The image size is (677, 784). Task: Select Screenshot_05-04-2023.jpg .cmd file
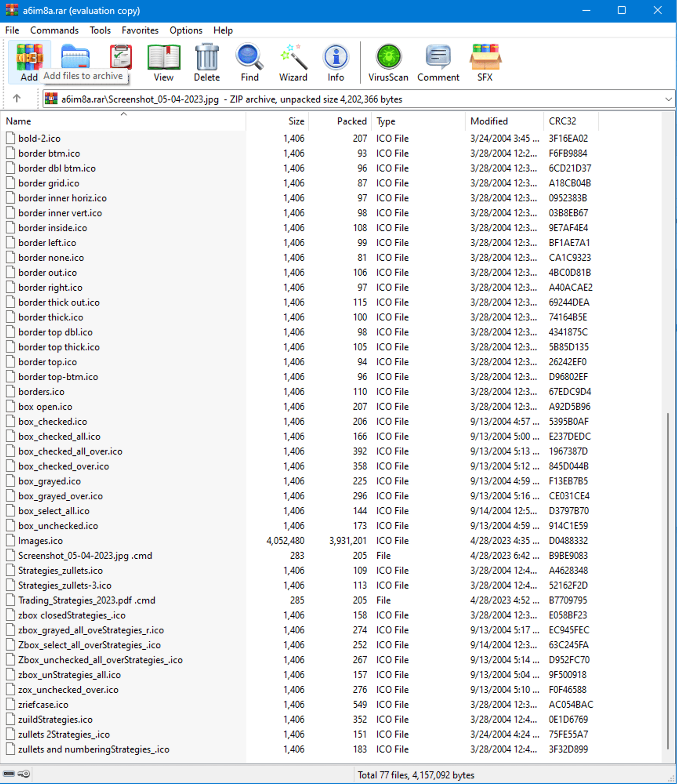(x=85, y=556)
